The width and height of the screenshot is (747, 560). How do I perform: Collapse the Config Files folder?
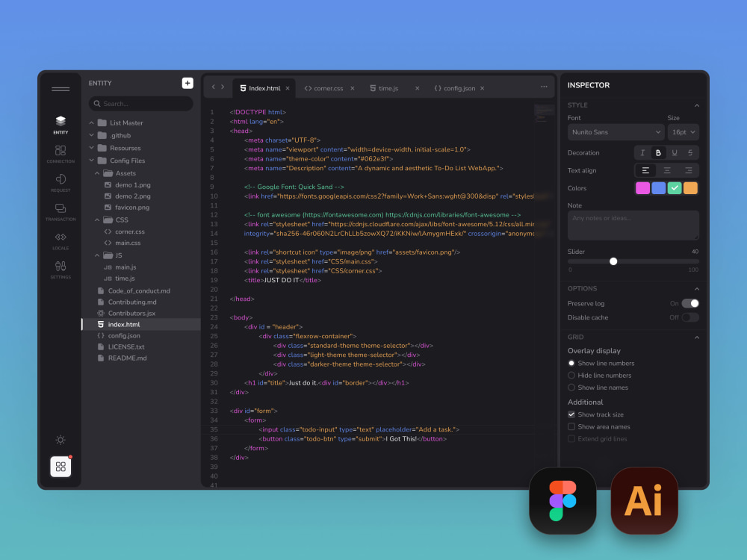click(x=91, y=161)
